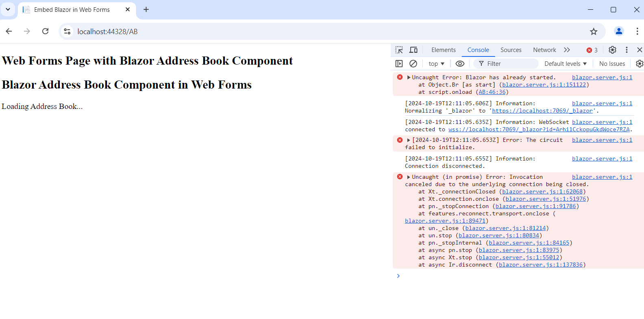Open the top context dropdown
This screenshot has height=319, width=644.
(436, 64)
